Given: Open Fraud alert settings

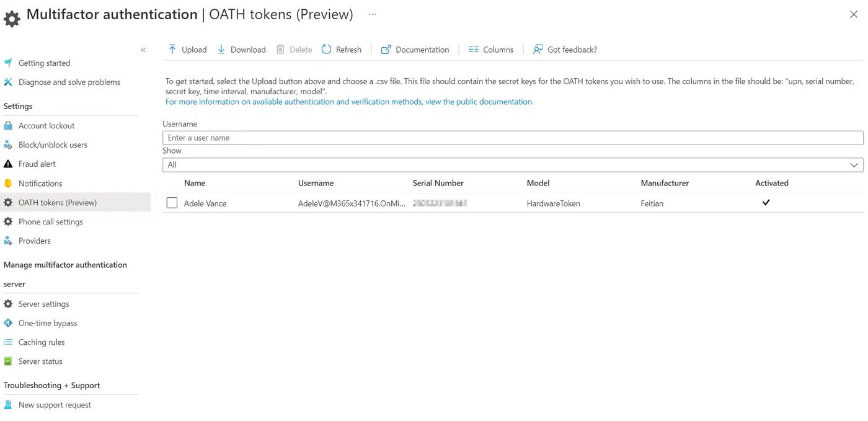Looking at the screenshot, I should click(37, 164).
